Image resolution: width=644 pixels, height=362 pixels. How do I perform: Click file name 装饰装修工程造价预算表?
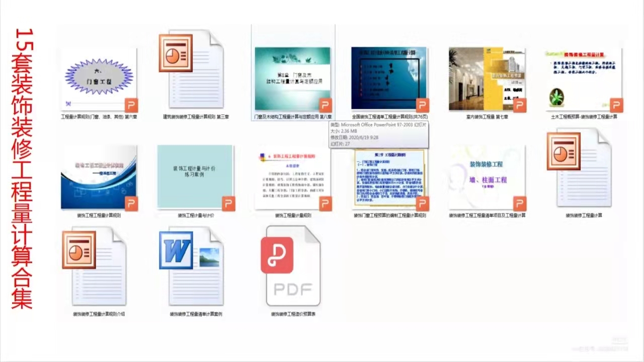click(293, 314)
